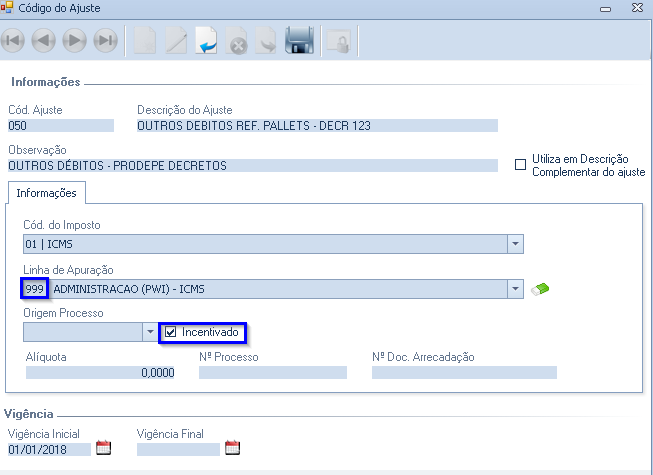
Task: Click the Vigência Final date field
Action: tap(178, 450)
